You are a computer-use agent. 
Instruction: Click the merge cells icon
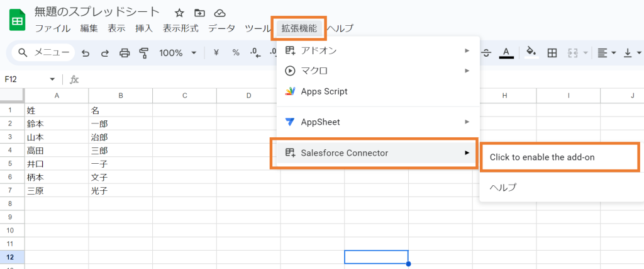572,53
